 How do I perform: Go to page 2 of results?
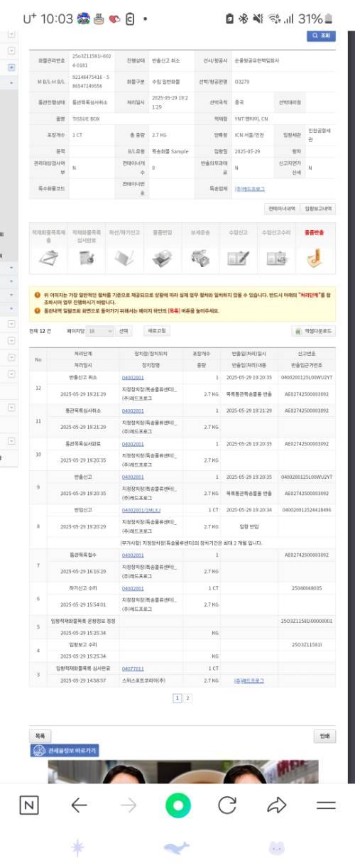click(x=187, y=698)
